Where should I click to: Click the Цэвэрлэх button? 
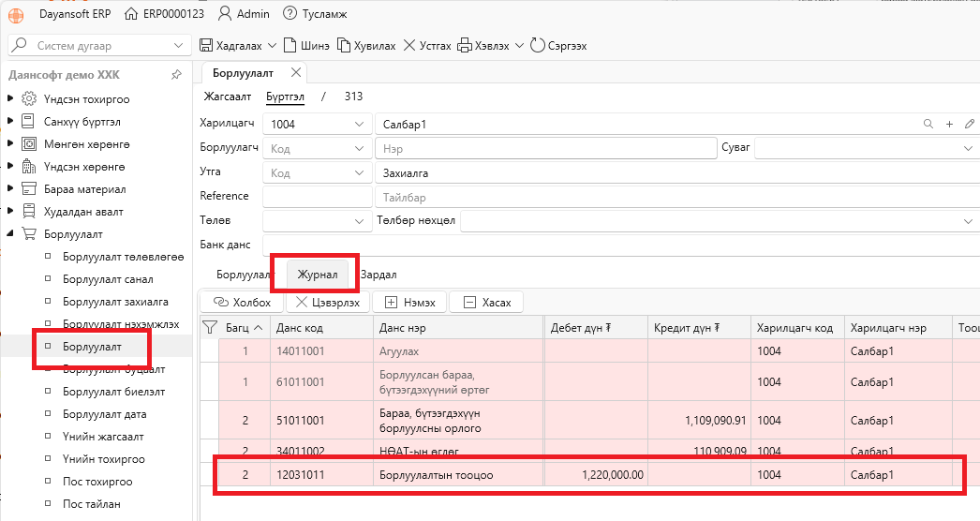tap(328, 302)
